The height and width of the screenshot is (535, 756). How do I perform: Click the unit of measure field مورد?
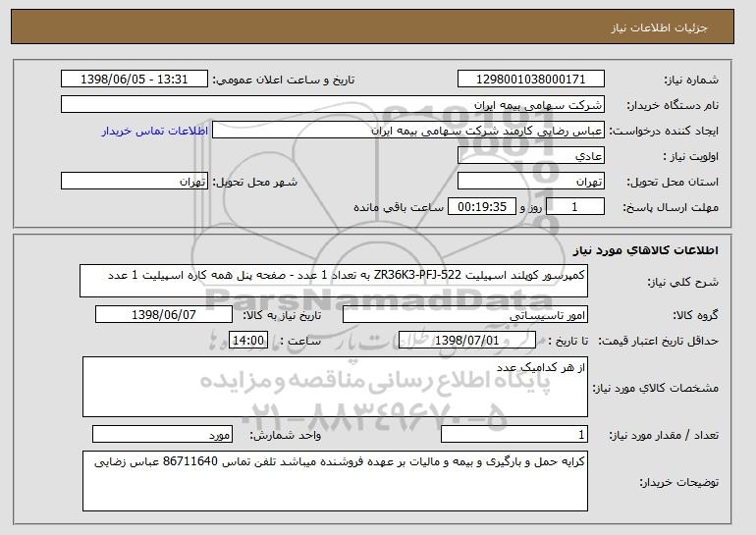coord(162,434)
